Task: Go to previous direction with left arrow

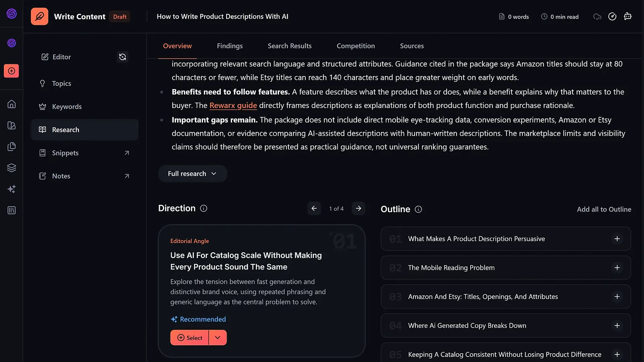Action: click(x=314, y=208)
